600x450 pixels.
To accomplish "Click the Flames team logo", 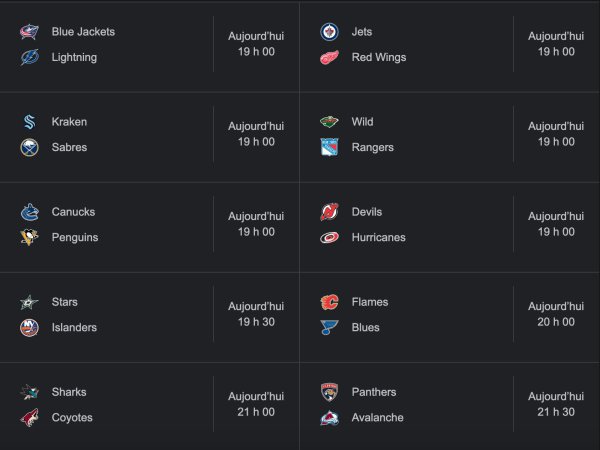I will (329, 302).
